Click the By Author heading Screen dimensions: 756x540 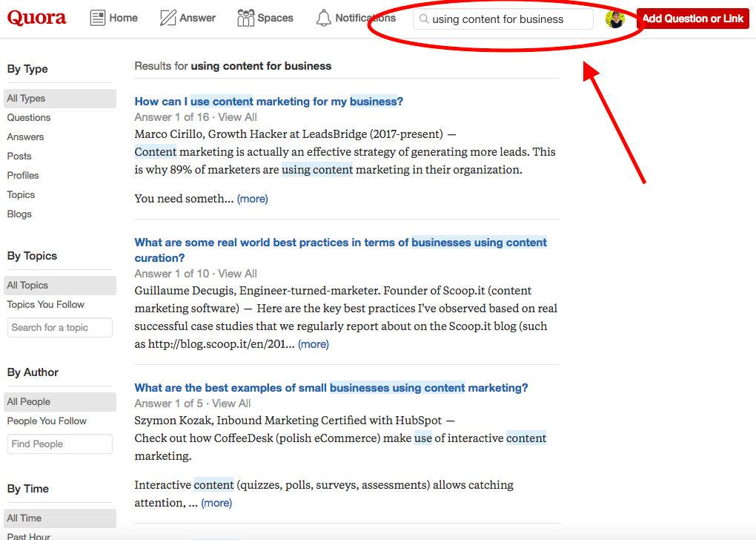33,372
